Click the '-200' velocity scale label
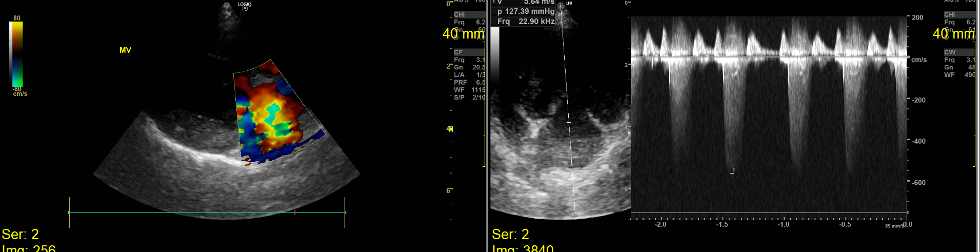Image resolution: width=980 pixels, height=252 pixels. pyautogui.click(x=918, y=100)
